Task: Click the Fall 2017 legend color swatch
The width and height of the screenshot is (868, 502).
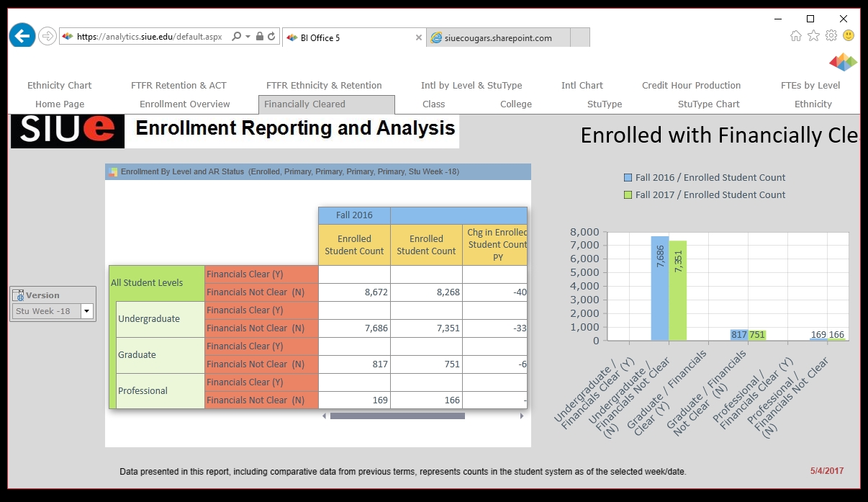Action: point(628,195)
